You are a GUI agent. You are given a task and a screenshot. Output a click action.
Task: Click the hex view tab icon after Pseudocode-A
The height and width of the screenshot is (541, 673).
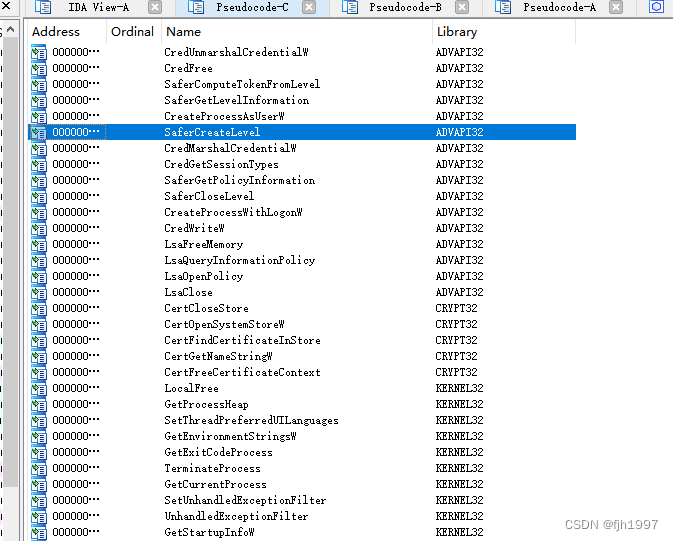(x=656, y=7)
